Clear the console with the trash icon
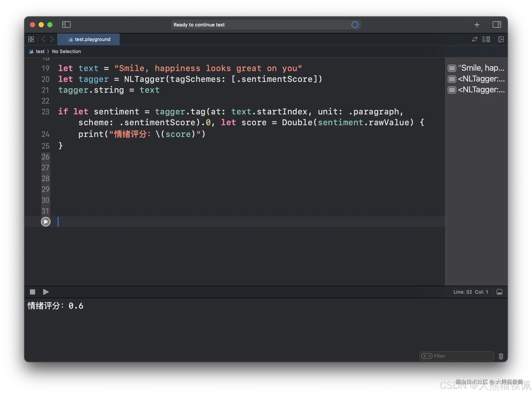The width and height of the screenshot is (532, 394). (501, 356)
